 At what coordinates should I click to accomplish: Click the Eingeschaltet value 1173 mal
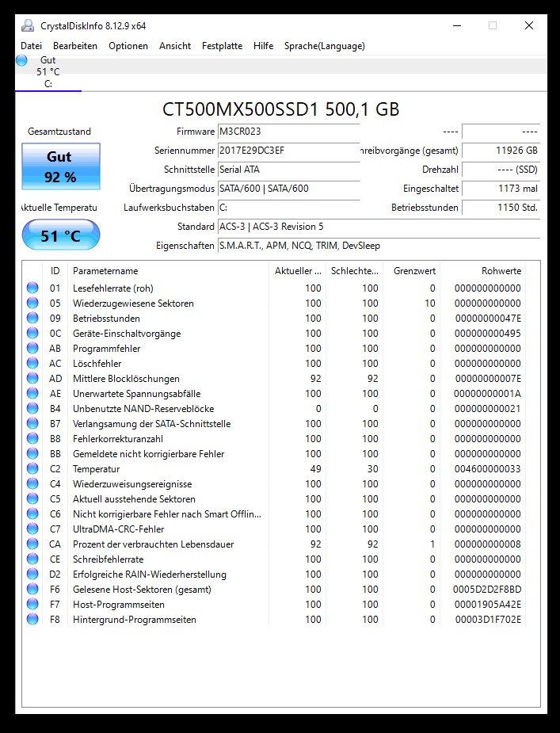point(501,189)
